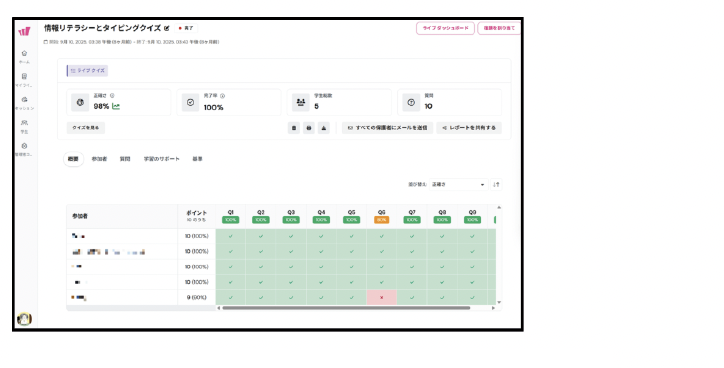This screenshot has width=724, height=368.
Task: Open the user avatar at sidebar bottom
Action: pyautogui.click(x=24, y=319)
